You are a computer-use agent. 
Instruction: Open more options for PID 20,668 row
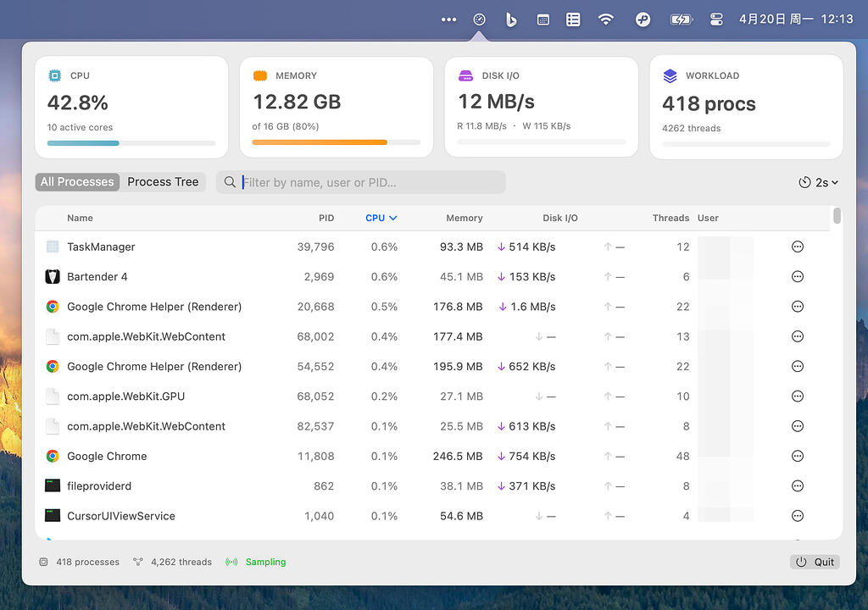coord(797,307)
